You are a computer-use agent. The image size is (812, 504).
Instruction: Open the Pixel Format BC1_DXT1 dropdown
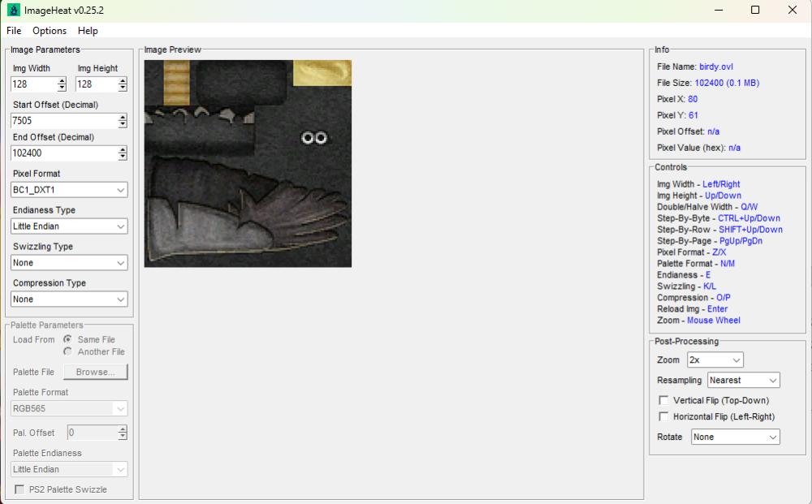pos(69,190)
